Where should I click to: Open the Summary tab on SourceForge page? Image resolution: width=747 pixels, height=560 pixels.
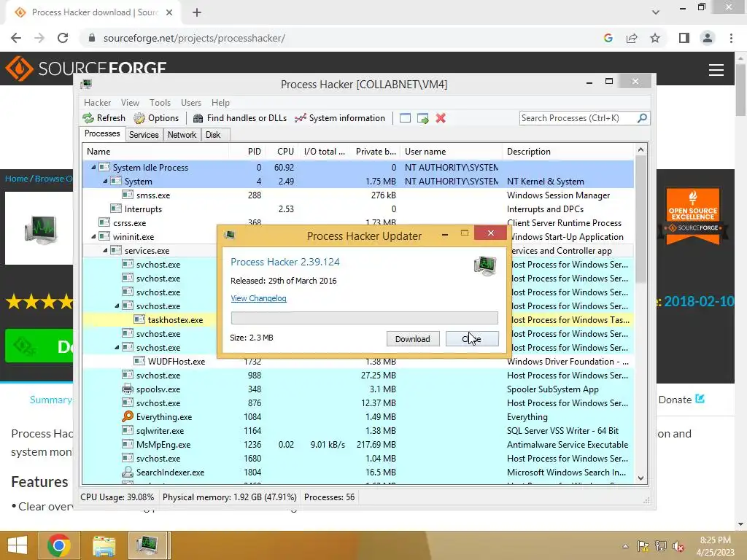point(50,400)
